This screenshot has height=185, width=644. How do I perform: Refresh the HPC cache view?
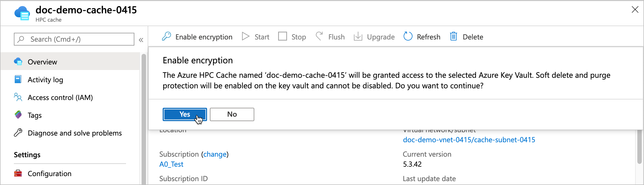[407, 36]
